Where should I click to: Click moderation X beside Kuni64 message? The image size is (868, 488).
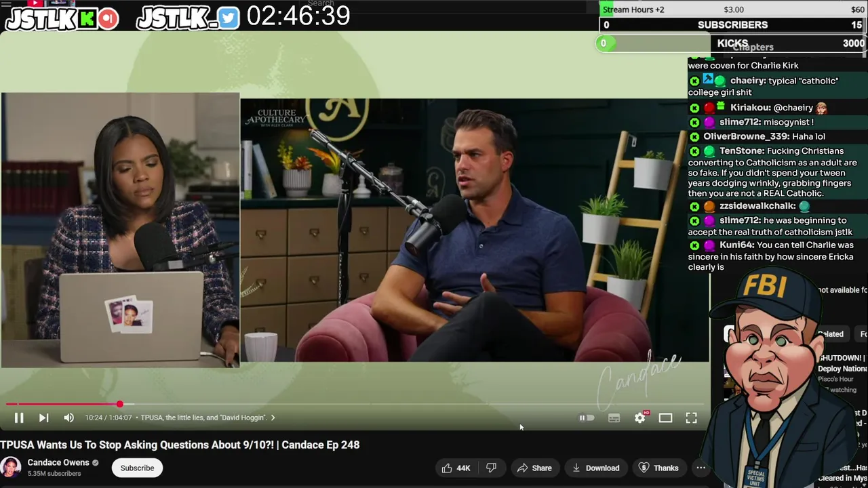(694, 245)
